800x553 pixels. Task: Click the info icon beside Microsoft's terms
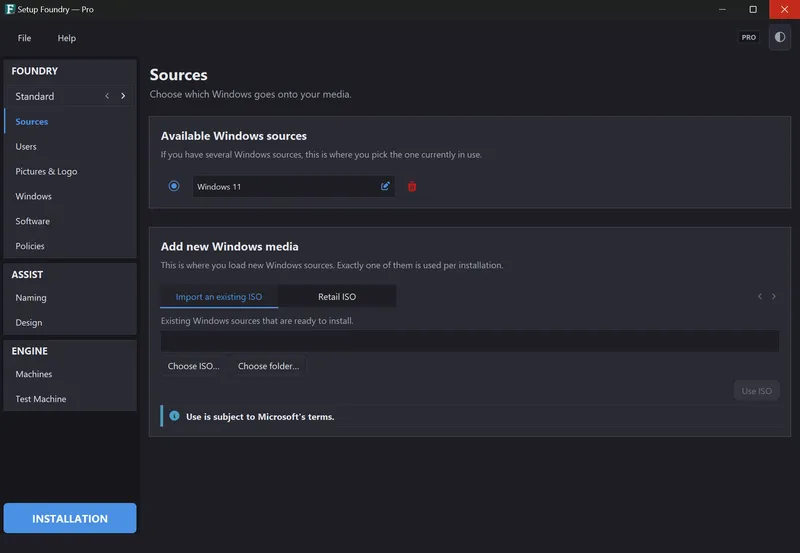tap(174, 416)
